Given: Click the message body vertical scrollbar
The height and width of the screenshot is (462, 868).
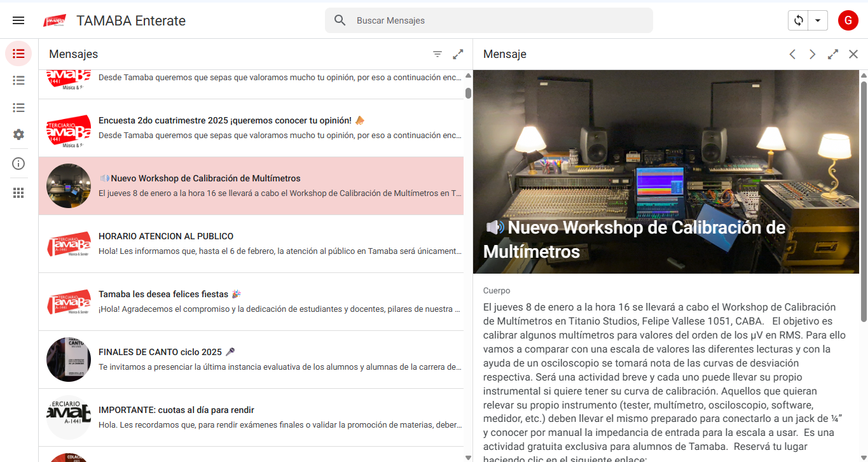Looking at the screenshot, I should (x=863, y=191).
